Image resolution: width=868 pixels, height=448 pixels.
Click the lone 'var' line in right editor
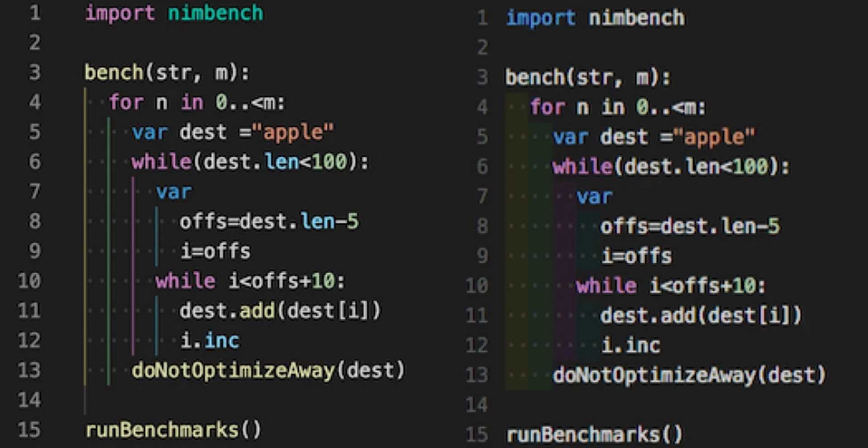[594, 197]
